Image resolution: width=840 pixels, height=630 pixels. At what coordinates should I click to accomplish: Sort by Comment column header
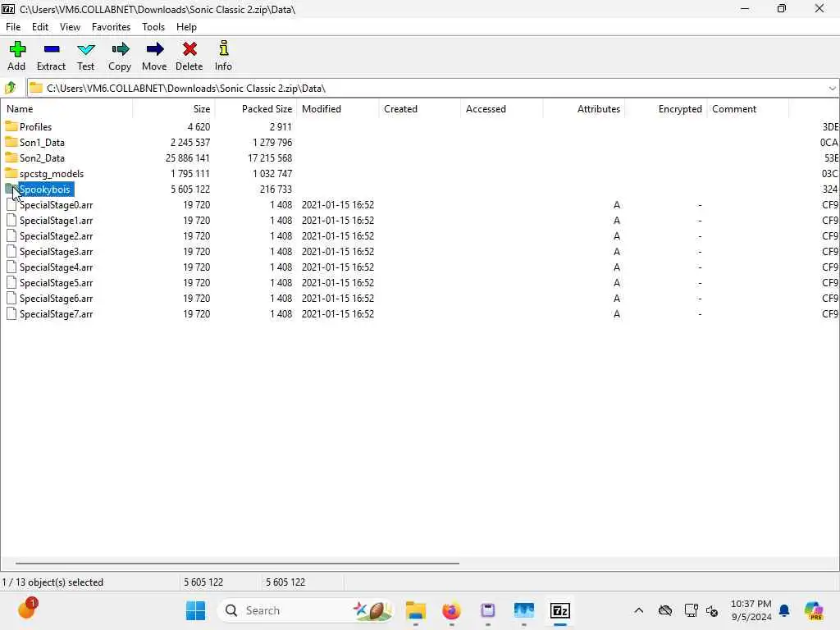tap(748, 109)
